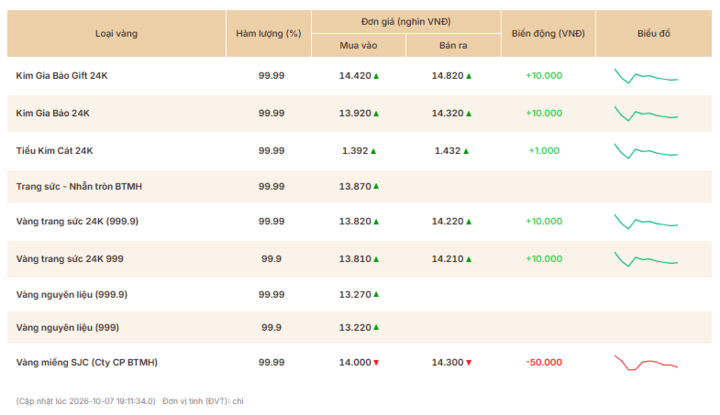720x415 pixels.
Task: Open the Vàng nguyên liệu (999.9) row
Action: [x=360, y=295]
